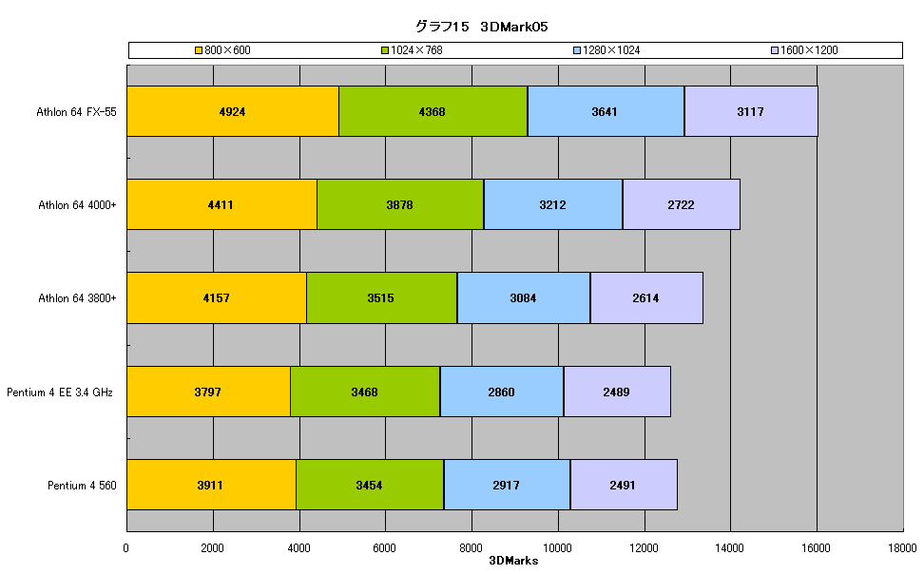
Task: Click the 14000 tick label on x-axis
Action: coord(729,548)
